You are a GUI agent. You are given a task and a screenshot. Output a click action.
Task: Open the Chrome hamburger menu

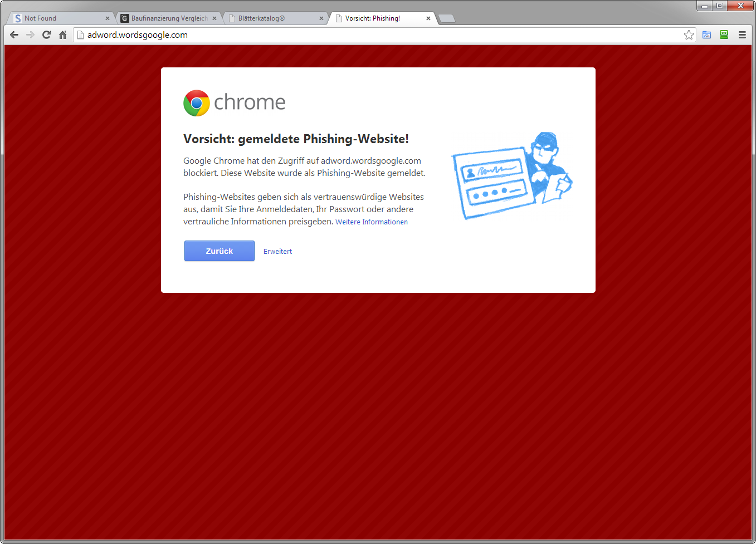coord(742,35)
